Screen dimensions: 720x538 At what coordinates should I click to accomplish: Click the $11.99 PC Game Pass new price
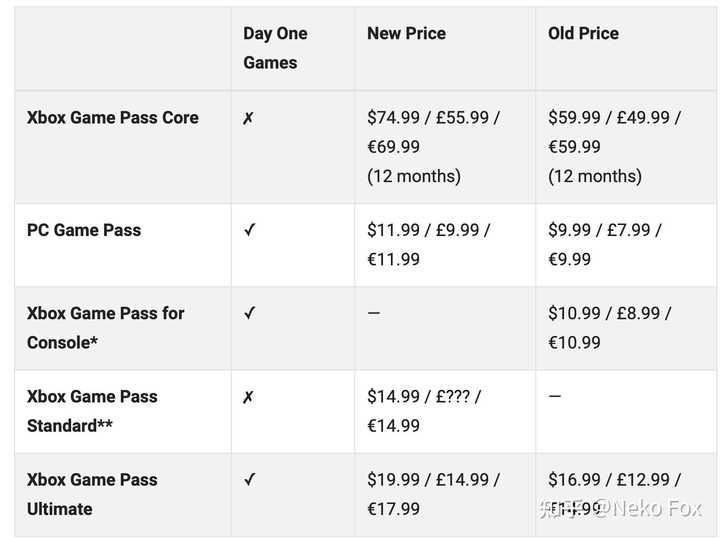click(x=428, y=244)
